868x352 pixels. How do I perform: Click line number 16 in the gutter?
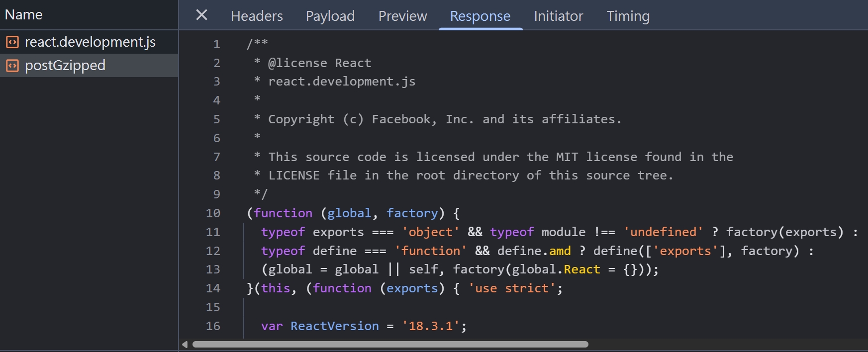[x=213, y=326]
